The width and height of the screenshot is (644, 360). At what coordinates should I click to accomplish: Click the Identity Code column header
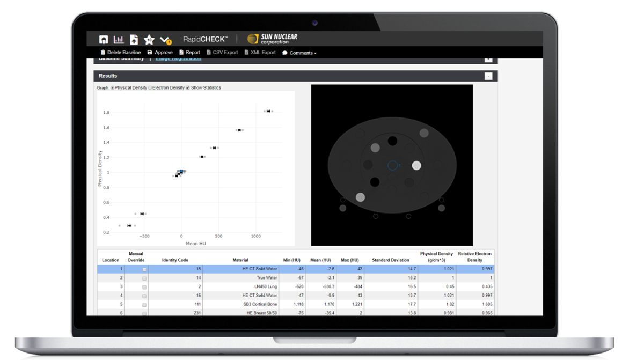tap(175, 260)
